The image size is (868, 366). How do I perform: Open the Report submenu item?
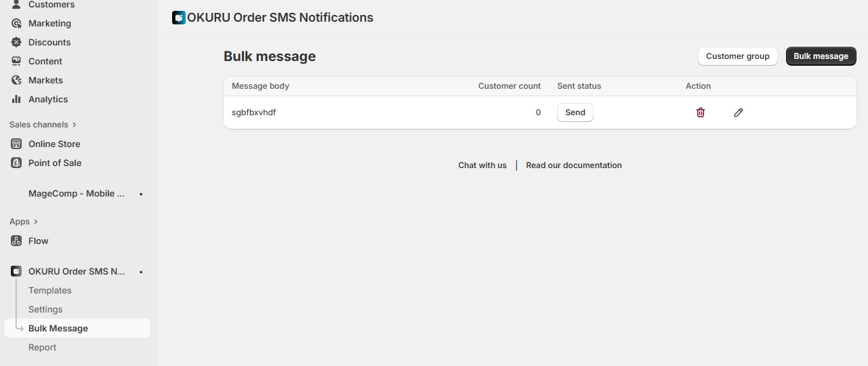coord(42,347)
